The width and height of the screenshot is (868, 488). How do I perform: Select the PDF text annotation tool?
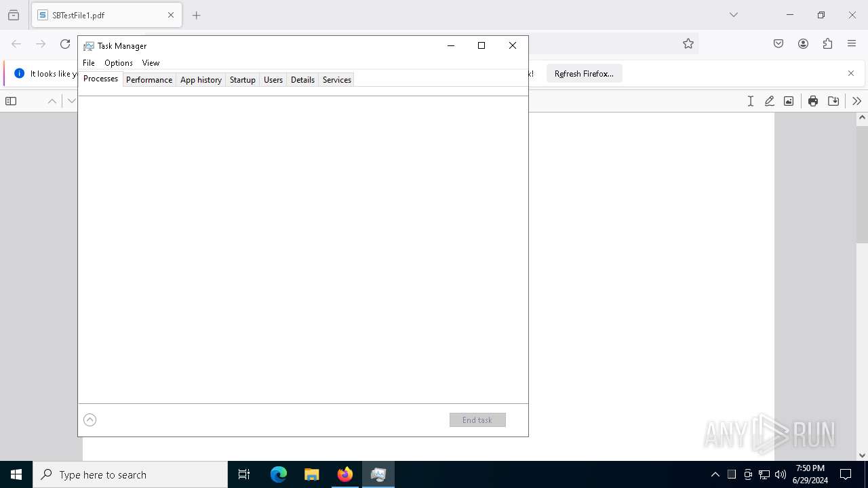751,101
